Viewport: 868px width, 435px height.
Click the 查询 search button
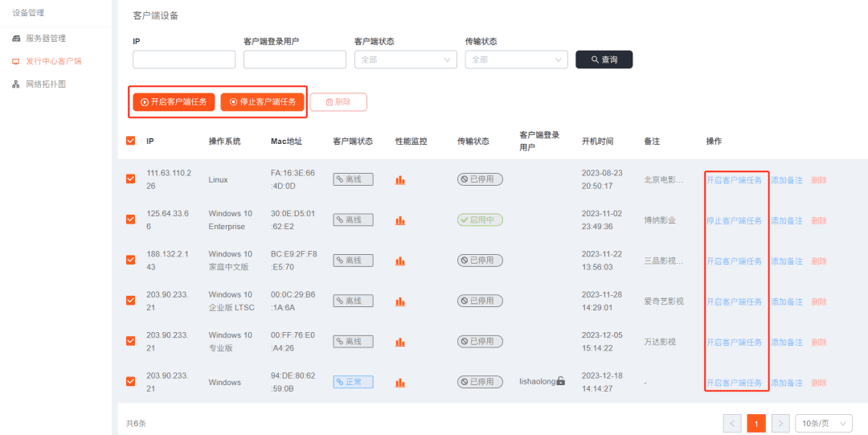click(604, 60)
